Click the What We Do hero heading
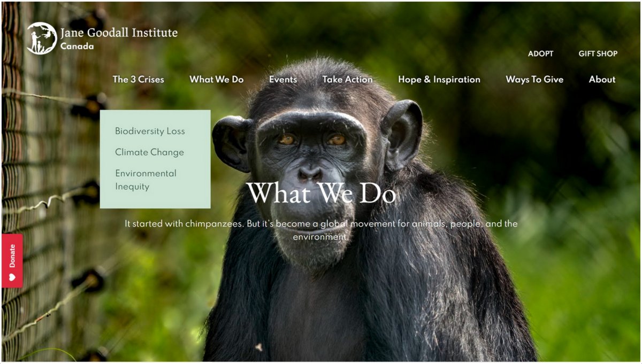 click(322, 193)
